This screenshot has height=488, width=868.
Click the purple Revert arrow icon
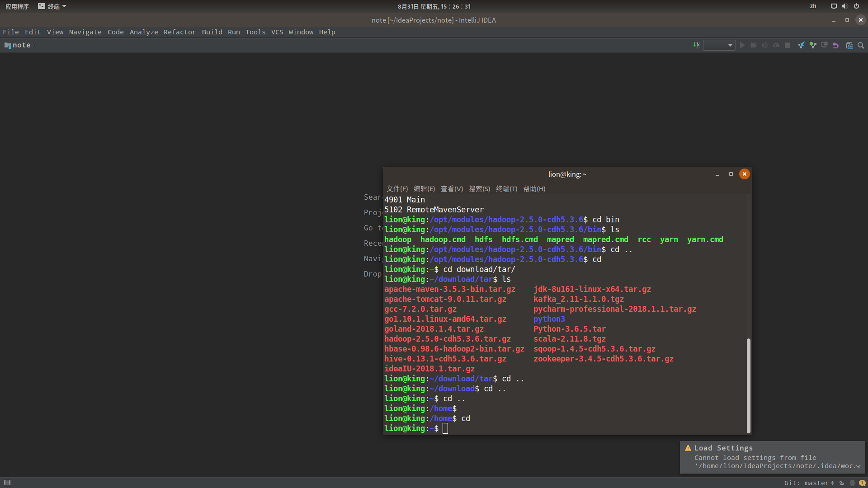pyautogui.click(x=835, y=45)
